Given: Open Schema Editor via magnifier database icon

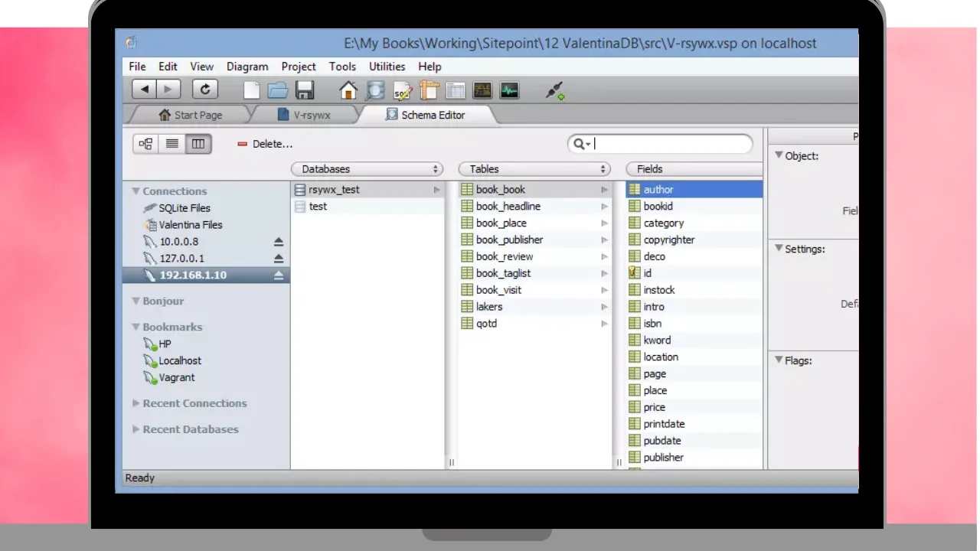Looking at the screenshot, I should [374, 90].
